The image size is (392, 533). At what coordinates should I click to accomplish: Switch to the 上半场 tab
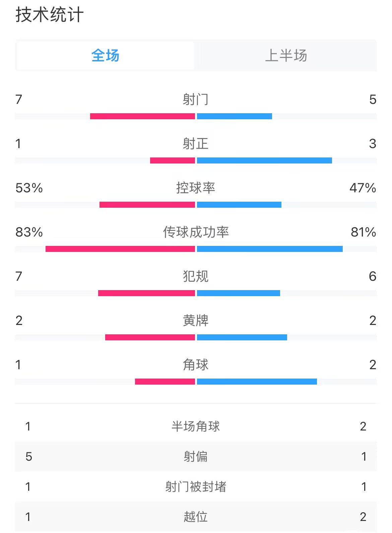pyautogui.click(x=286, y=55)
